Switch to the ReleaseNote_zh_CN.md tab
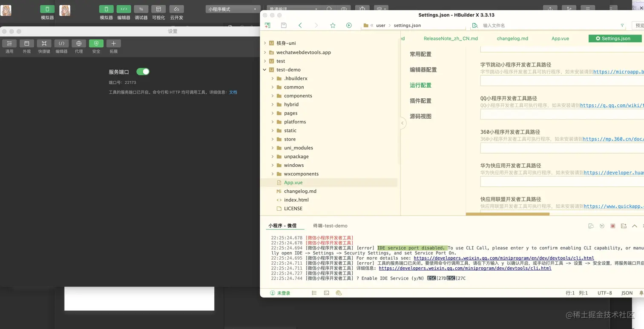This screenshot has height=329, width=644. (451, 38)
